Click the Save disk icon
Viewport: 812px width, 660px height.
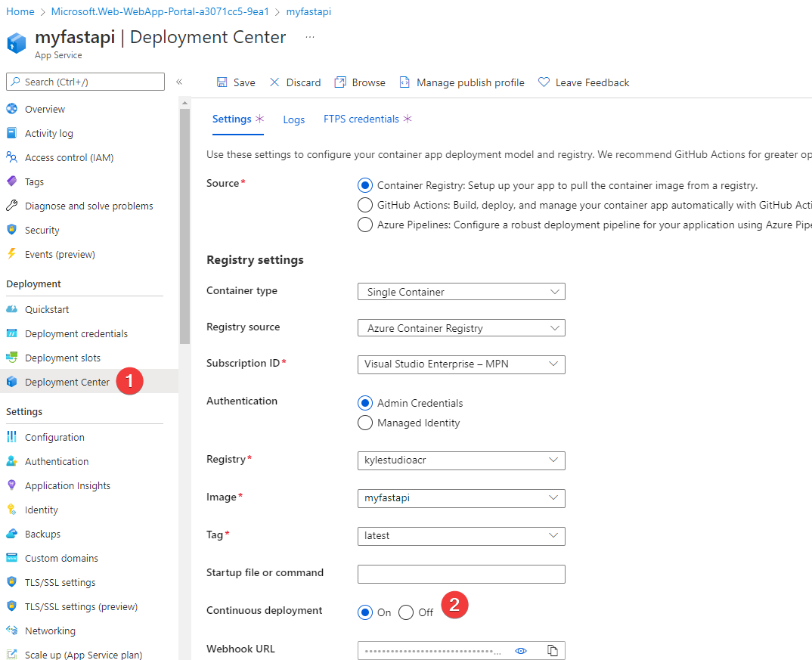(x=222, y=82)
